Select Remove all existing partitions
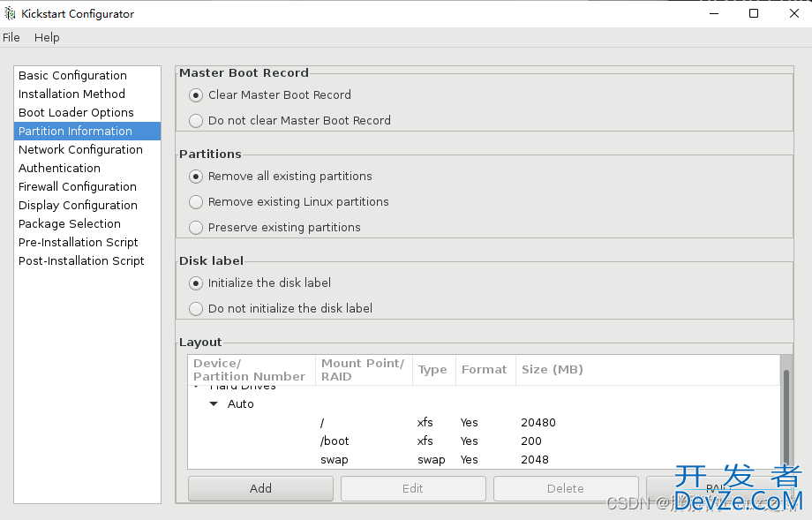The height and width of the screenshot is (520, 812). click(196, 177)
